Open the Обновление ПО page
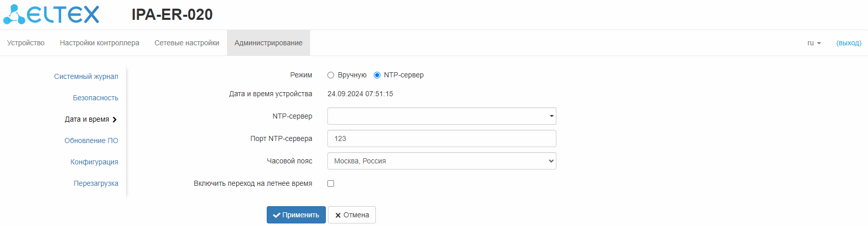Image resolution: width=868 pixels, height=226 pixels. point(91,140)
